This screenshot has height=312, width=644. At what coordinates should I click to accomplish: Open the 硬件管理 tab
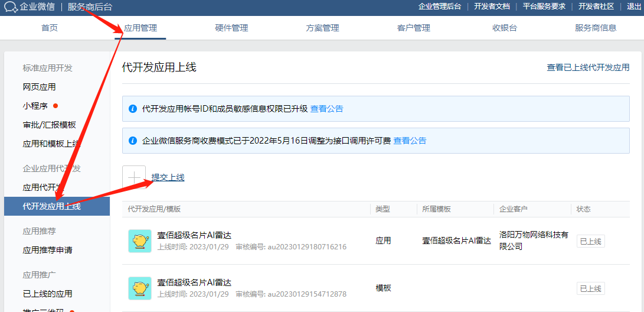click(231, 28)
